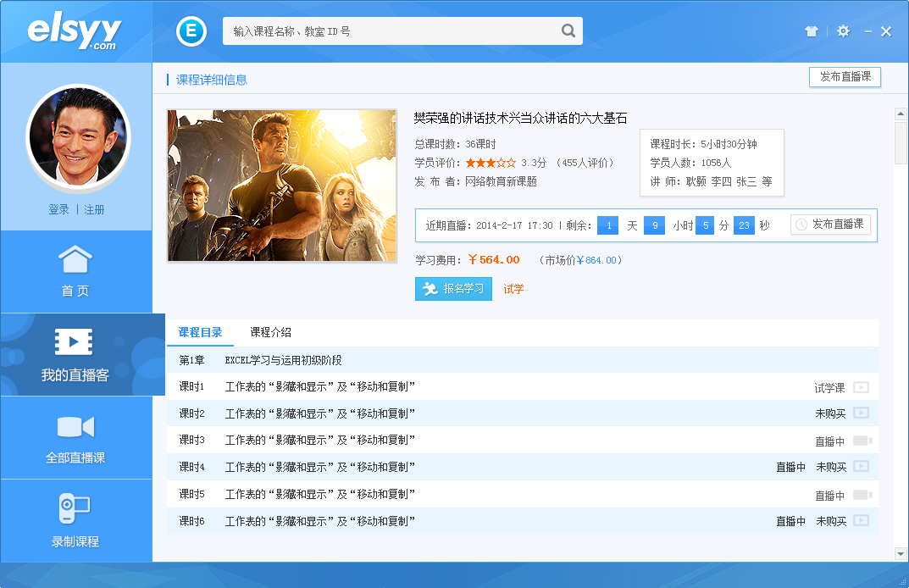The image size is (909, 588).
Task: Open the settings gear icon
Action: 844,31
